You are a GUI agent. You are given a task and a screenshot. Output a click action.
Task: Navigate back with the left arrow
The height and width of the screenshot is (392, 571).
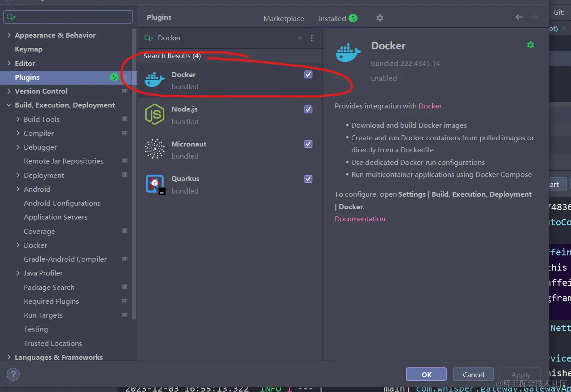pos(519,17)
